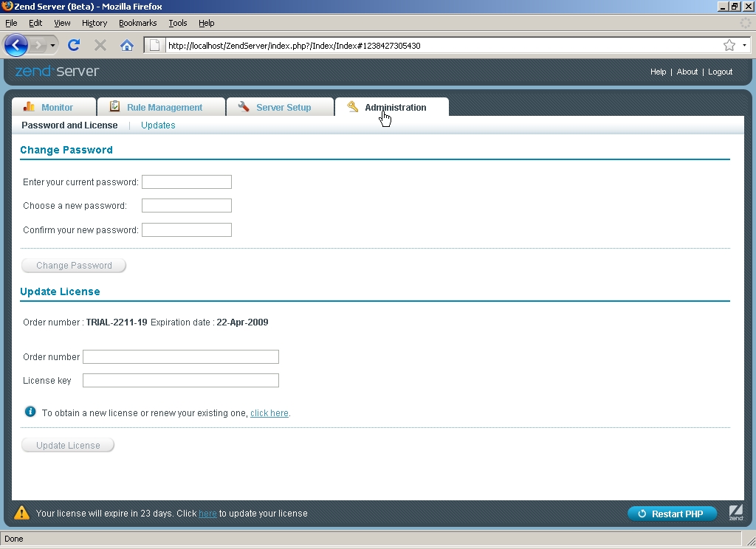756x549 pixels.
Task: Click the Monitor bar chart icon
Action: [29, 106]
